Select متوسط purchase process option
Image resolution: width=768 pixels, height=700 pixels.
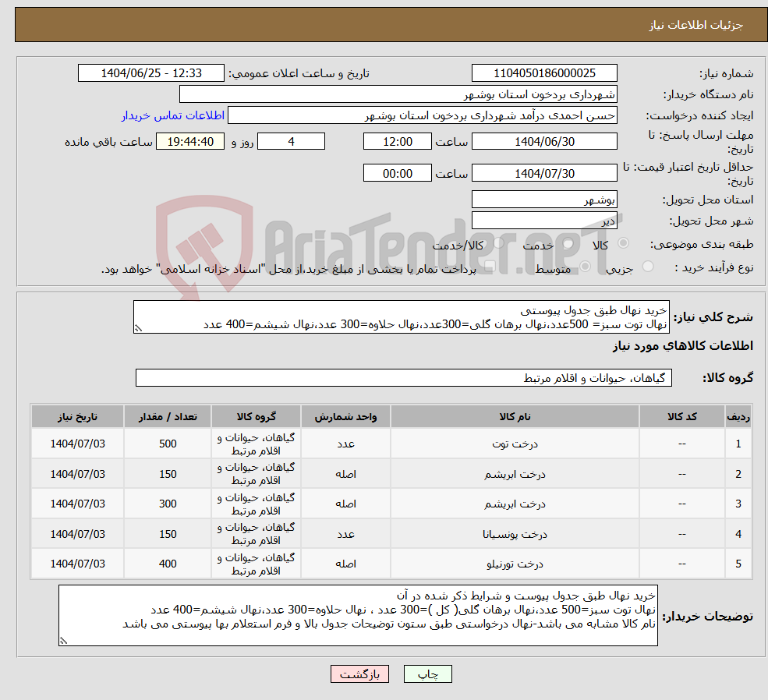click(585, 266)
